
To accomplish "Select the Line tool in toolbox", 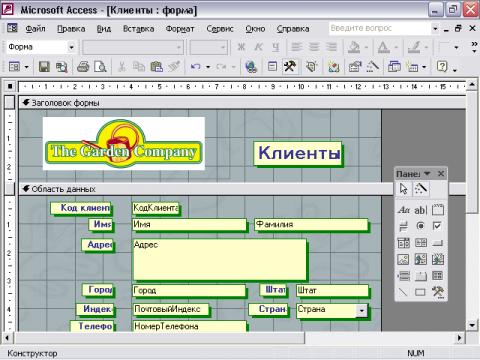I will click(x=403, y=292).
